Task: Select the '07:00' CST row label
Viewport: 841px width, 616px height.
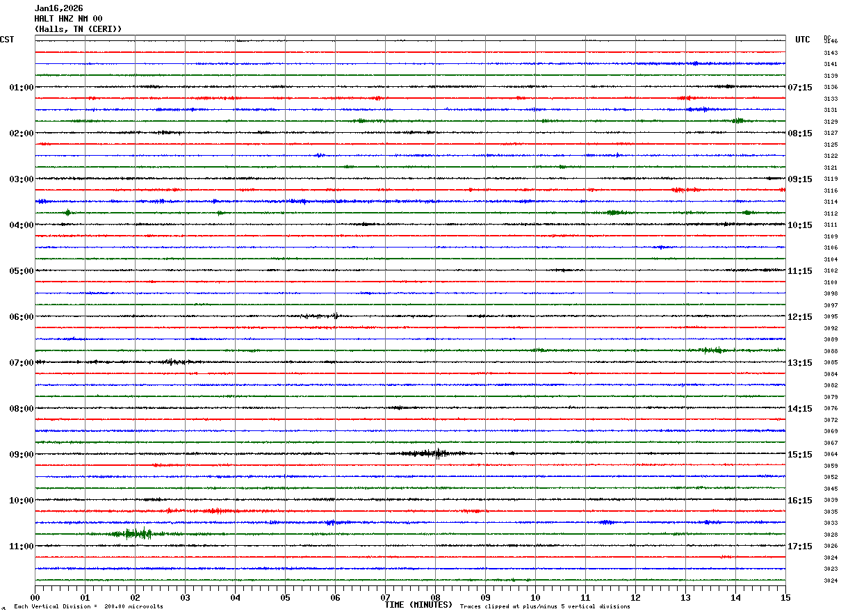Action: (22, 363)
